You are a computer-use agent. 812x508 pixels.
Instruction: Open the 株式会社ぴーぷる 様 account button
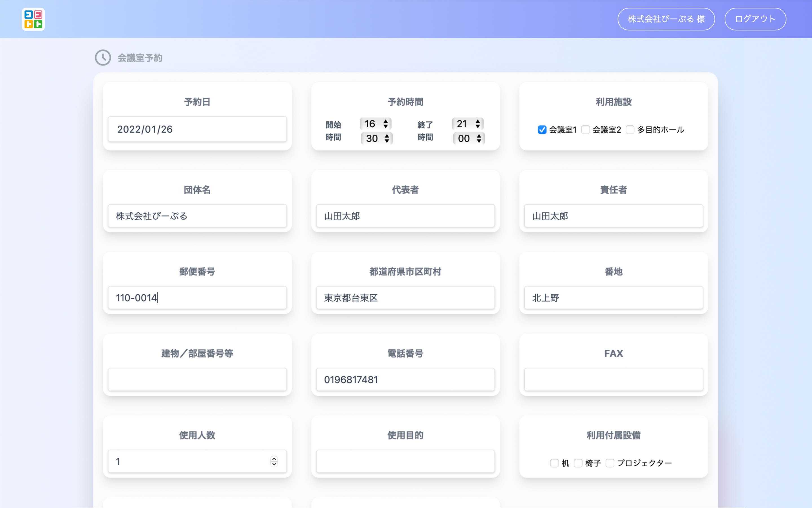tap(666, 19)
